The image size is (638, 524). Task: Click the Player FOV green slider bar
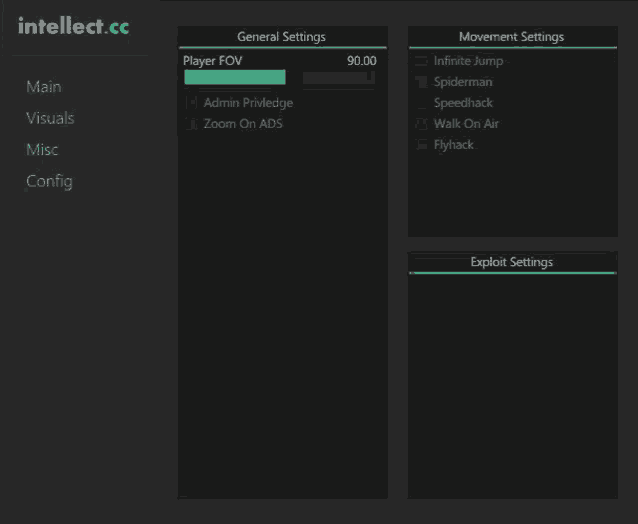235,77
